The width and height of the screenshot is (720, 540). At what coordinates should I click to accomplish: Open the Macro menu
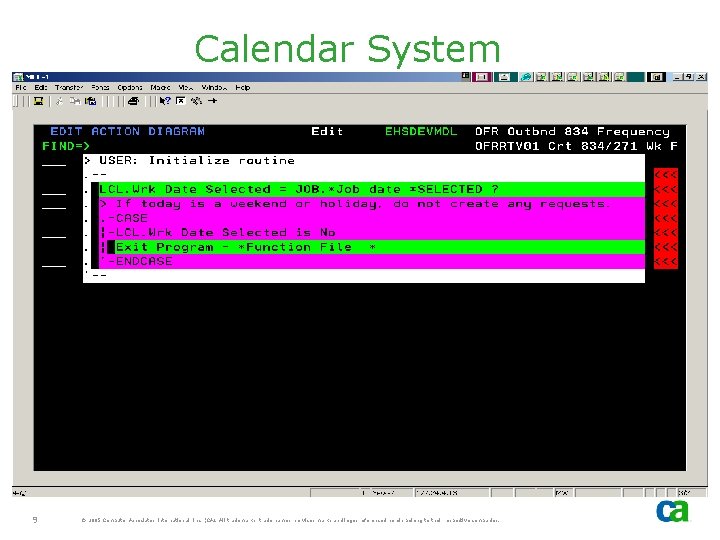coord(160,87)
